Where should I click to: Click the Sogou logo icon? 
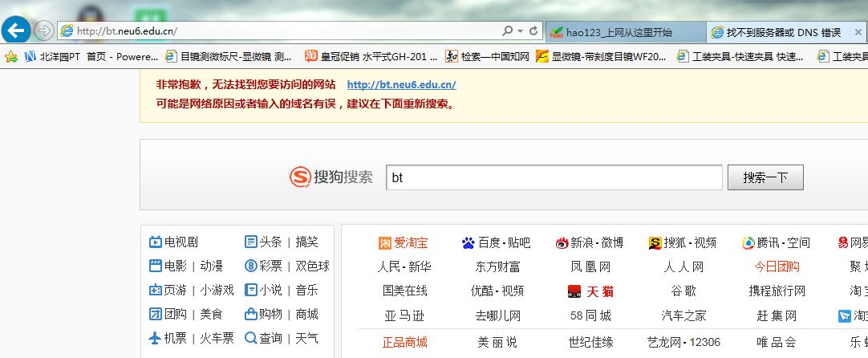300,177
